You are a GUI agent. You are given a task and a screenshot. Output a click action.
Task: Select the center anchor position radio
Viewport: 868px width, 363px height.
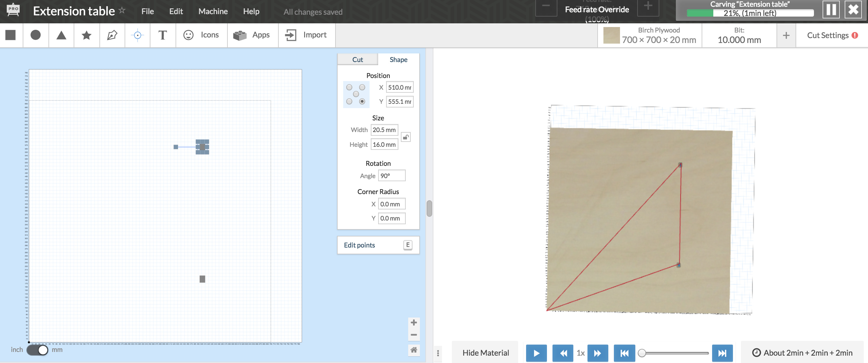tap(356, 94)
